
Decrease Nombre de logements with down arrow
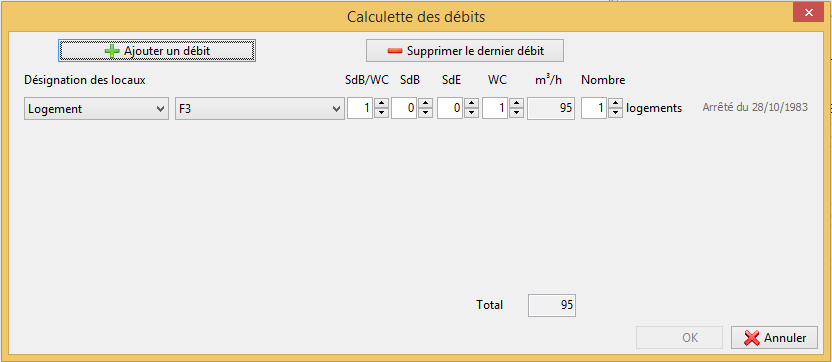click(615, 113)
